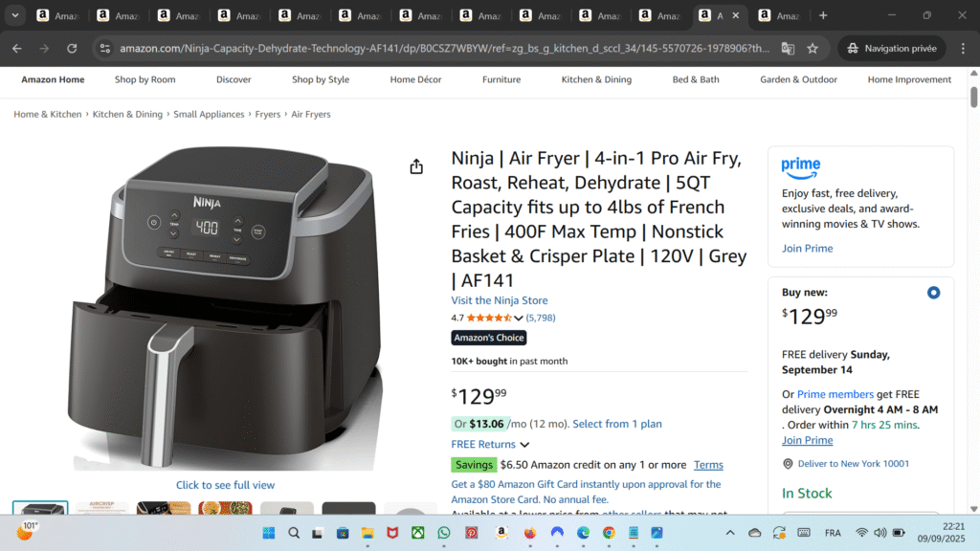Screen dimensions: 980x551
Task: Open the FRA language indicator
Action: click(833, 533)
